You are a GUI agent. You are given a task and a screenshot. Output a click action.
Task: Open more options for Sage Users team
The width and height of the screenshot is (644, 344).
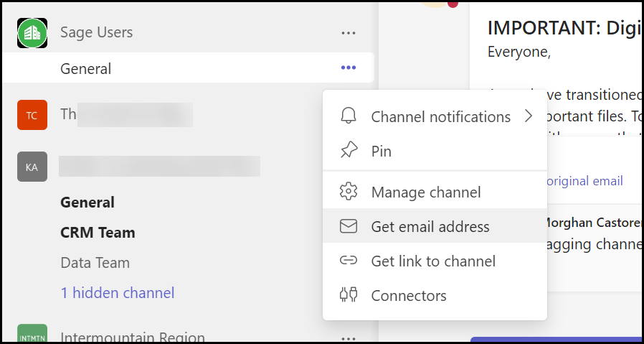[x=349, y=32]
